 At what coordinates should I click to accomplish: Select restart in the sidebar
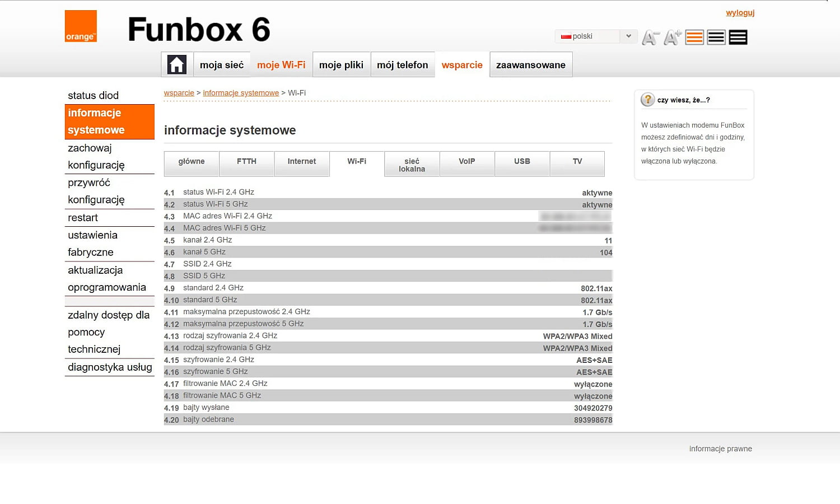pyautogui.click(x=82, y=217)
